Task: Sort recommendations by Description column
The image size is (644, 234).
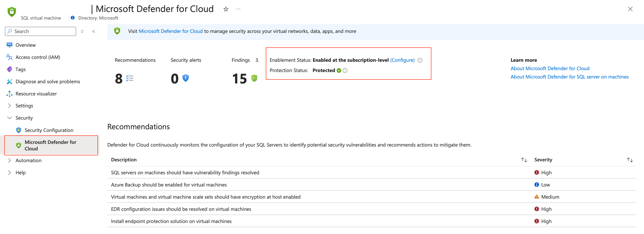Action: point(524,160)
